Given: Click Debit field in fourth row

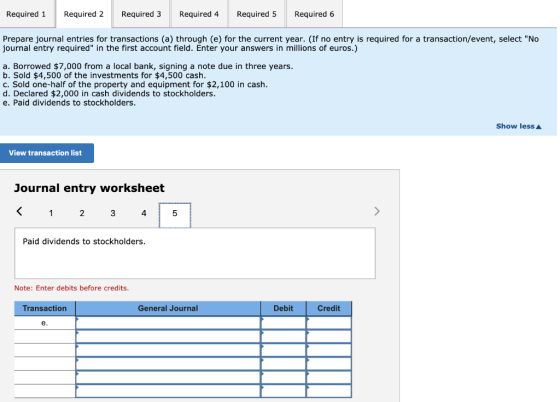Looking at the screenshot, I should coord(283,364).
